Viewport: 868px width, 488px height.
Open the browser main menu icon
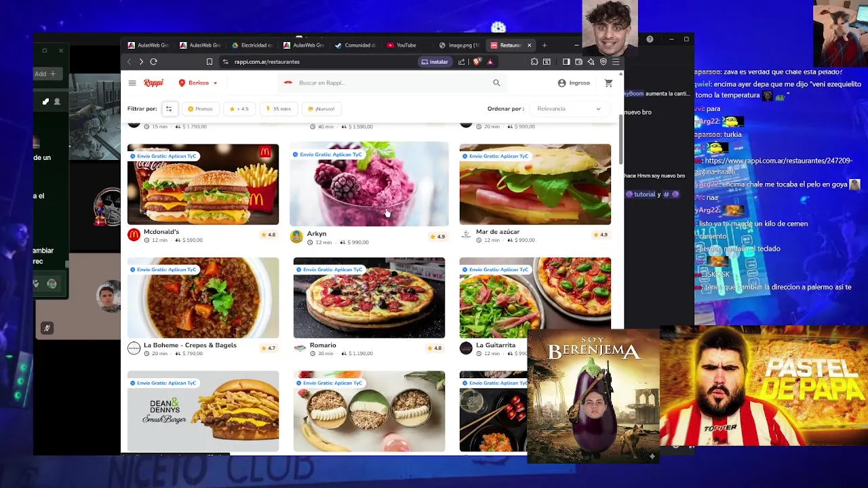coord(615,62)
